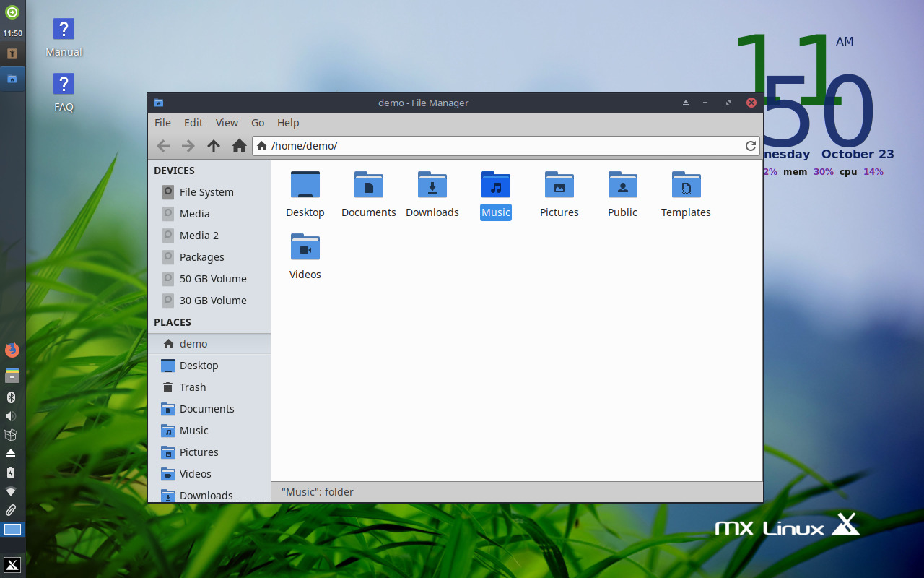The width and height of the screenshot is (924, 578).
Task: Open the Templates folder
Action: pyautogui.click(x=686, y=186)
